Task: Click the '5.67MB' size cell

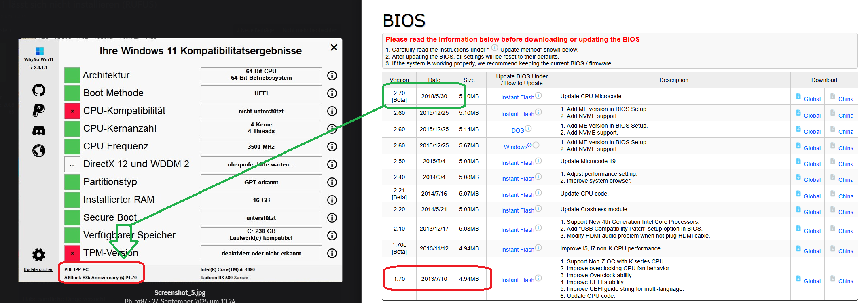Action: click(x=469, y=145)
